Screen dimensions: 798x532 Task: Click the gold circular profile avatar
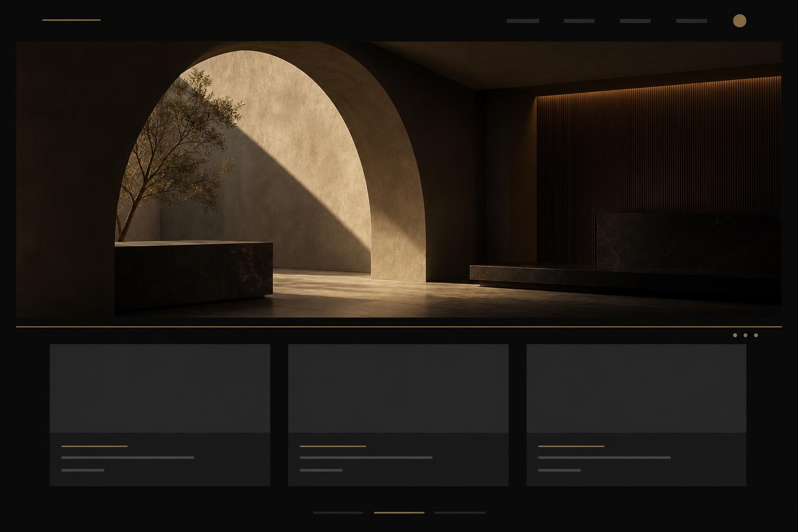739,21
